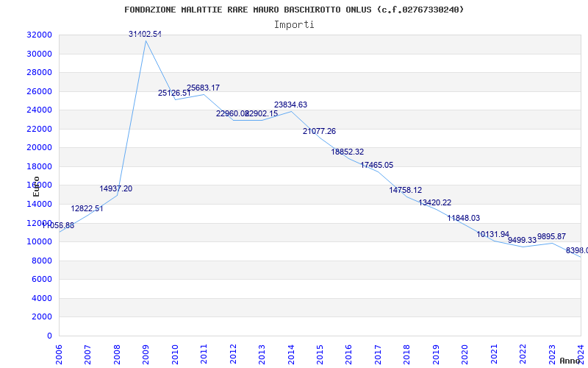
Task: Click the data label 9895.87
Action: [x=552, y=236]
